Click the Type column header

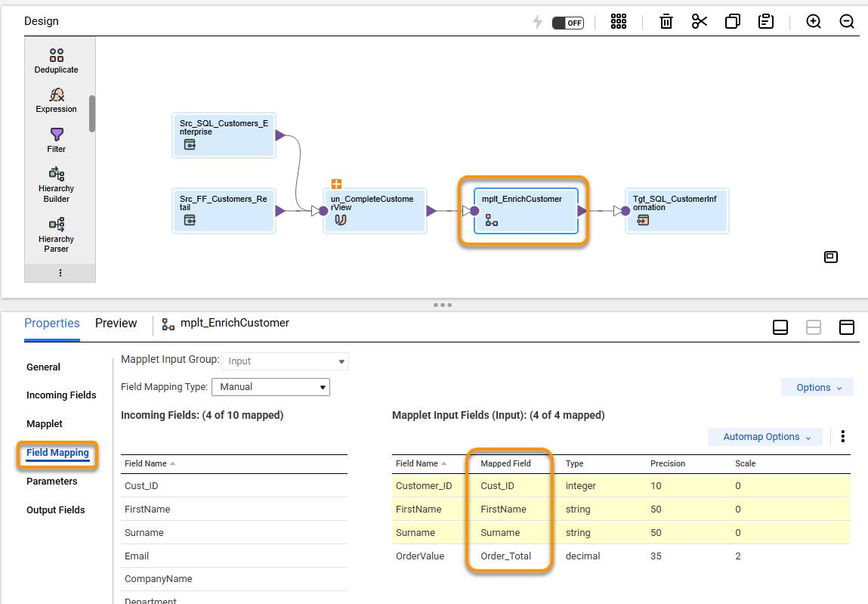(575, 463)
